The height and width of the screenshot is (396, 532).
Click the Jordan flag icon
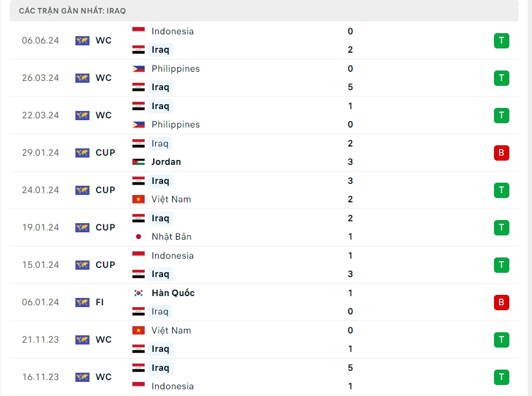click(x=139, y=162)
